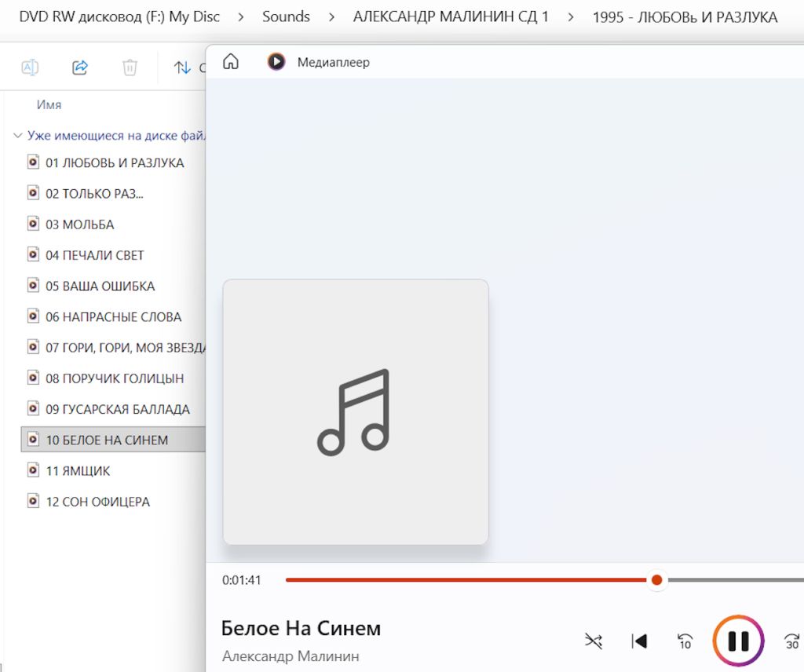Click the Rename icon in Explorer toolbar
Image resolution: width=804 pixels, height=672 pixels.
(30, 68)
